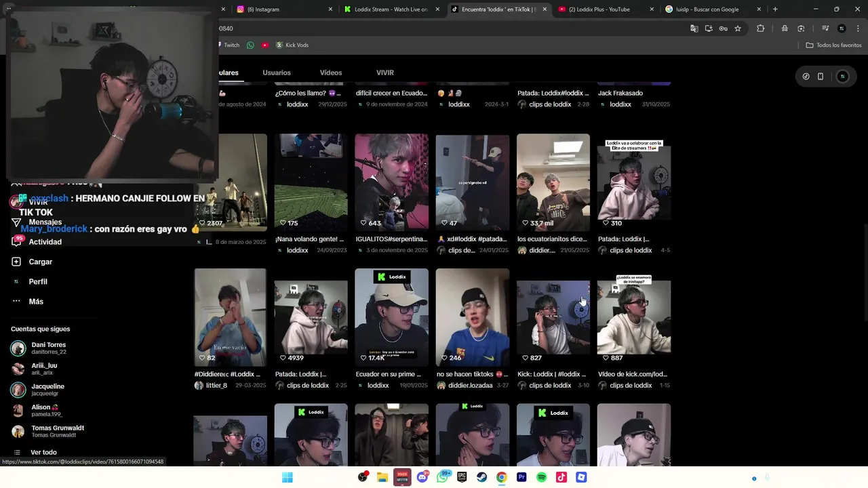
Task: Open the 'Ecuador en su prime' video title
Action: click(x=388, y=374)
